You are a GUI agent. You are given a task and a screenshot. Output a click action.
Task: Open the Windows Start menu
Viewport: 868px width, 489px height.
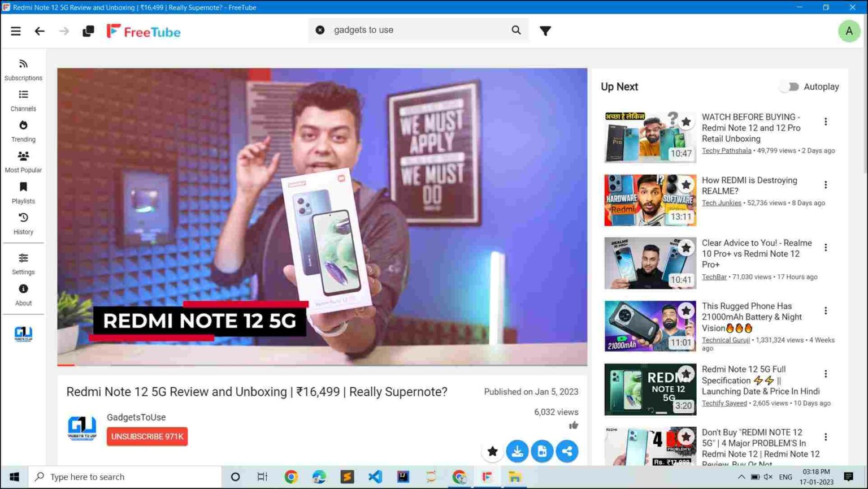[14, 477]
